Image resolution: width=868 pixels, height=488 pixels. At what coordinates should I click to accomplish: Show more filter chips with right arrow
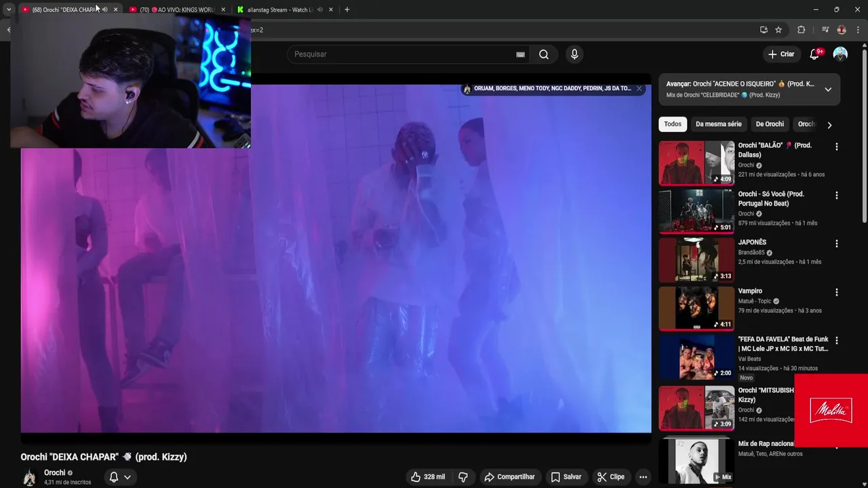(x=829, y=125)
